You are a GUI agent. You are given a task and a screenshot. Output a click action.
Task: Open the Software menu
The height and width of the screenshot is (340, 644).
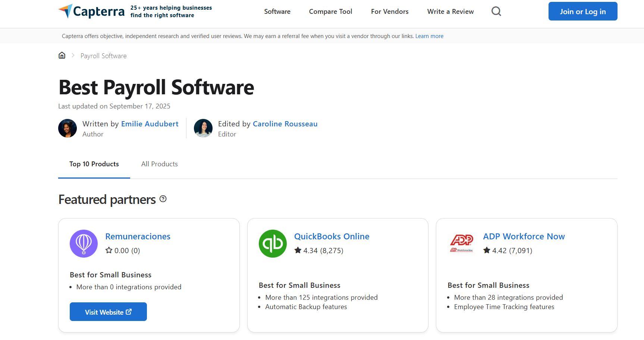(x=277, y=11)
